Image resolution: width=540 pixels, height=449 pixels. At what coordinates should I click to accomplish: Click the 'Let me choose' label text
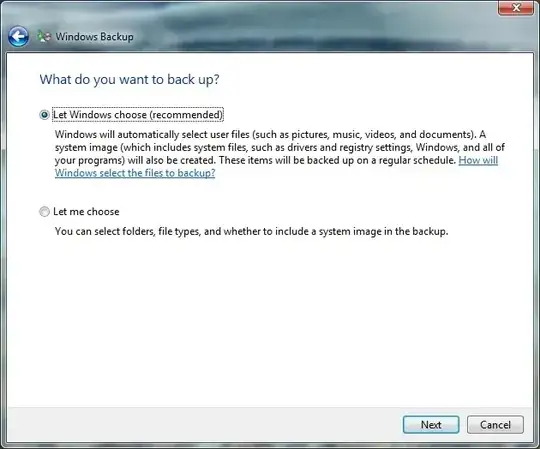point(86,211)
